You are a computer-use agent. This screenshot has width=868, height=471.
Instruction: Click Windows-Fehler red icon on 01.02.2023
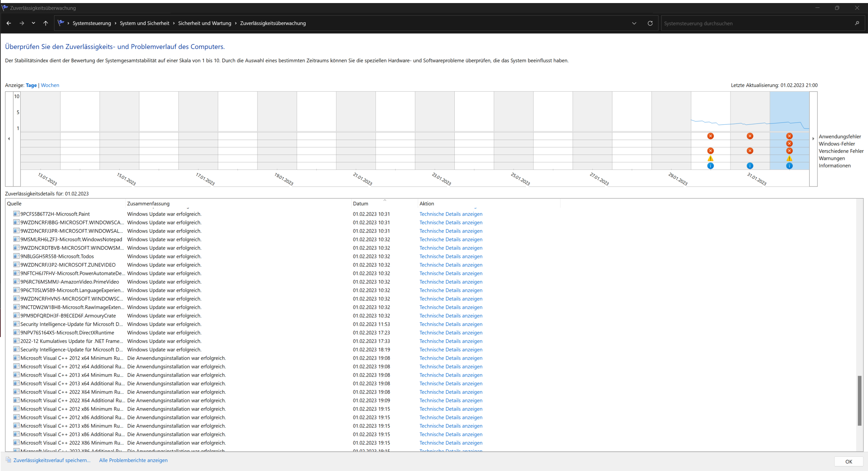point(789,143)
